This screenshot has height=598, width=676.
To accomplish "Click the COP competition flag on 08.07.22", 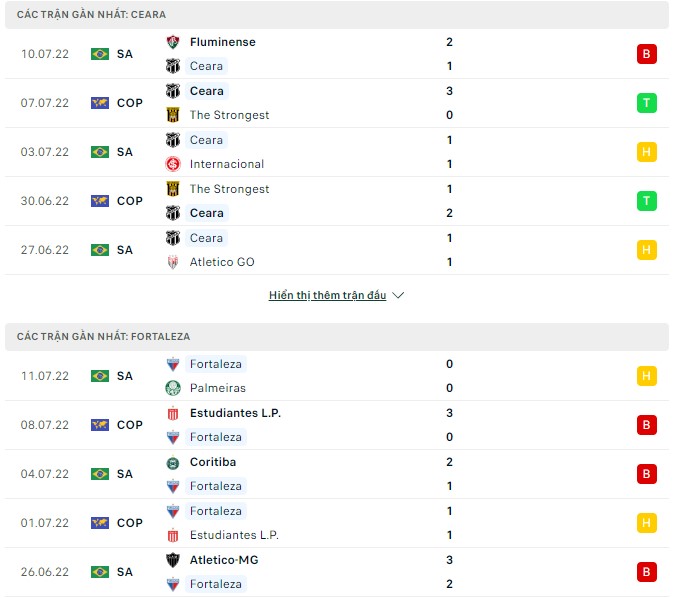I will [x=99, y=425].
